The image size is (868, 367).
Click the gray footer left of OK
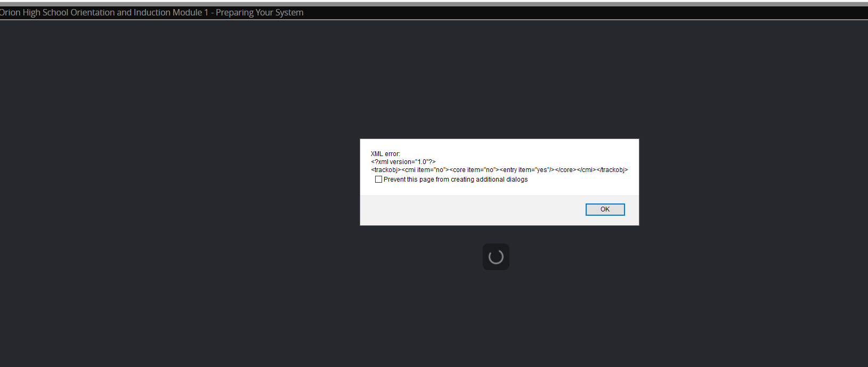pyautogui.click(x=469, y=210)
